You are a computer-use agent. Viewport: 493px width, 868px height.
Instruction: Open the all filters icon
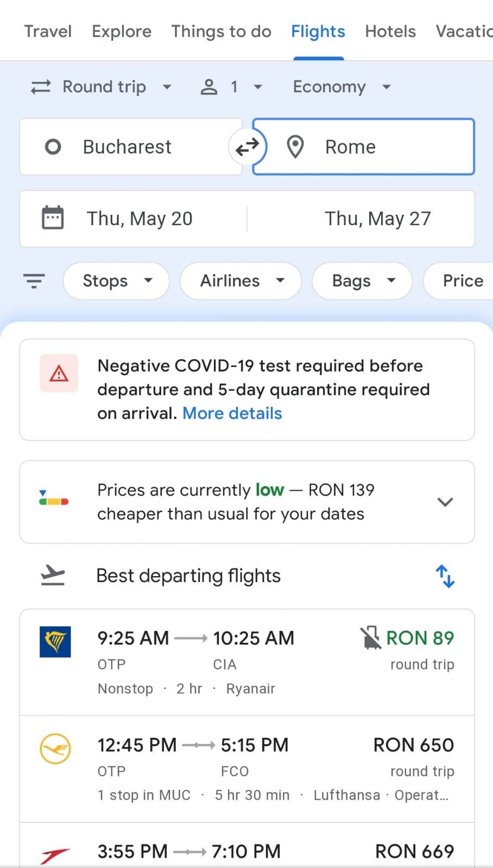click(34, 281)
